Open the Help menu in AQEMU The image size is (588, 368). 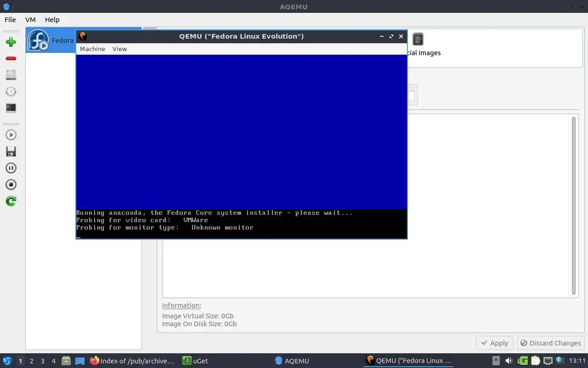52,20
